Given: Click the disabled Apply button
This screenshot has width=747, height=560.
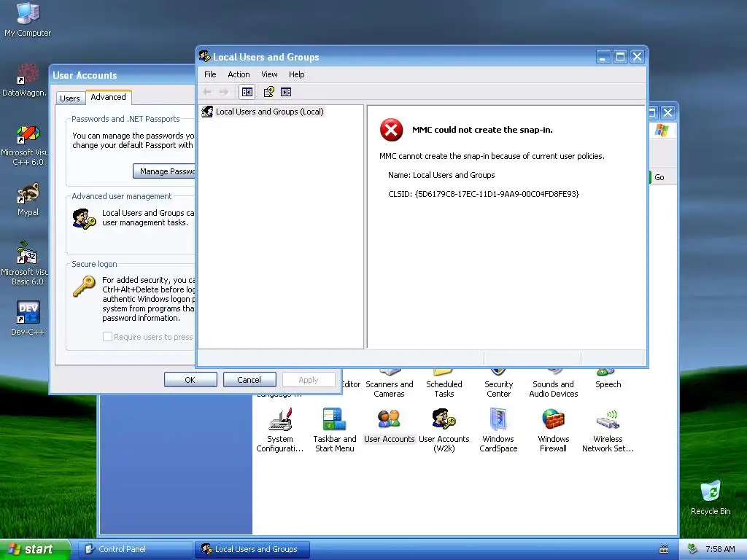Looking at the screenshot, I should coord(309,379).
